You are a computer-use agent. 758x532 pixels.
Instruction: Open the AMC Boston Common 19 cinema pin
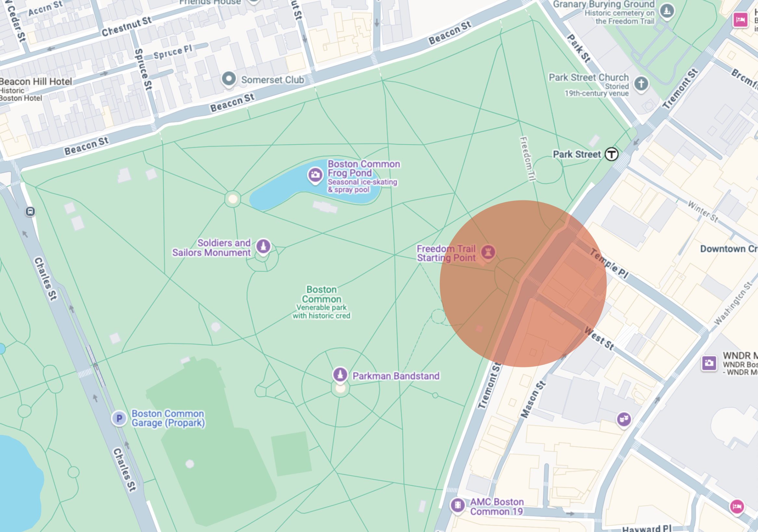tap(458, 505)
